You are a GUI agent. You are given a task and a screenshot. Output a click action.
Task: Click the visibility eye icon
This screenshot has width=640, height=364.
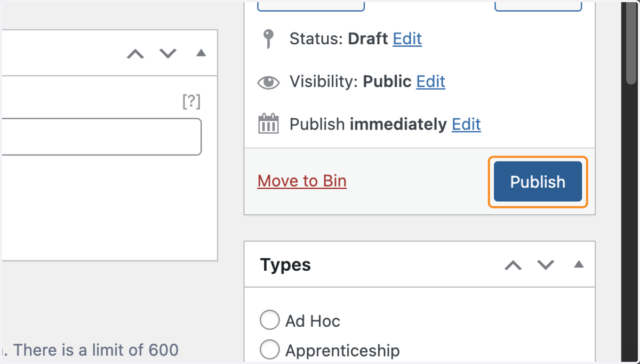pos(268,82)
